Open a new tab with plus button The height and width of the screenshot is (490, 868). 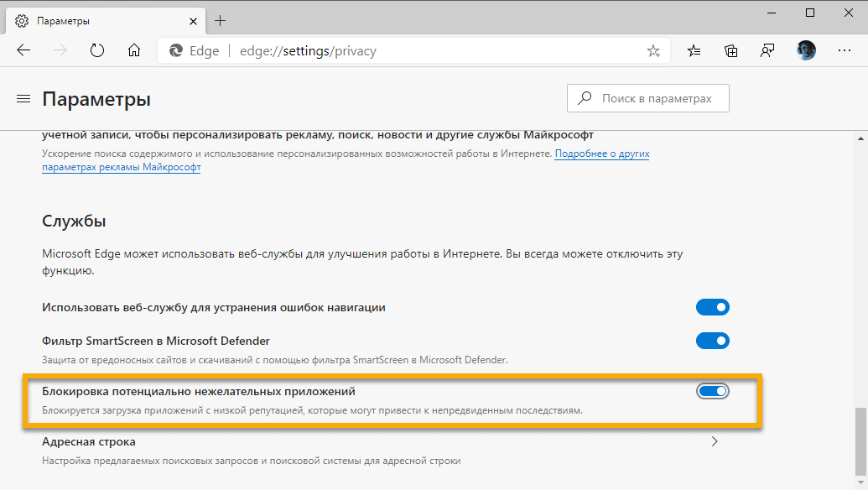(221, 20)
